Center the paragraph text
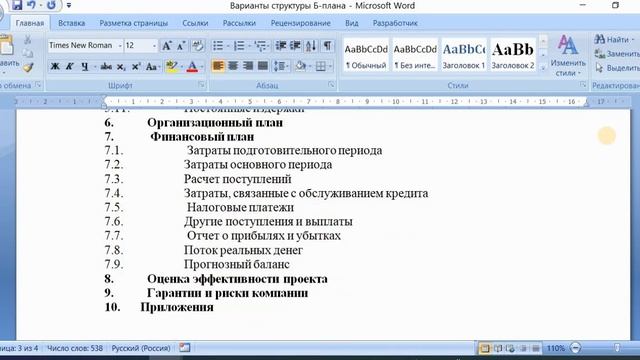 click(233, 66)
